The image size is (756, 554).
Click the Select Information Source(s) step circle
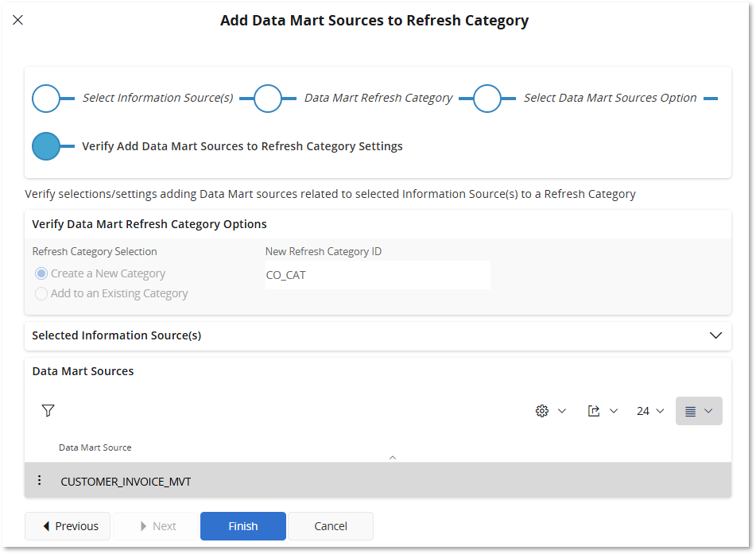point(46,99)
